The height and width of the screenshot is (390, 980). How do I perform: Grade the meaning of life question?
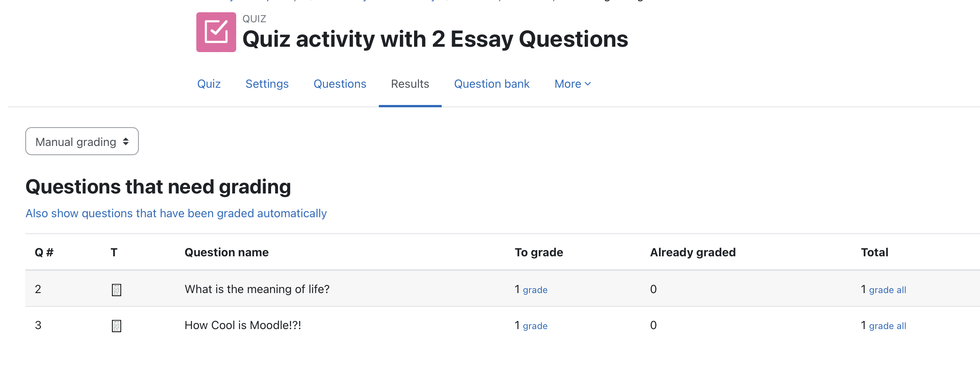click(x=535, y=290)
